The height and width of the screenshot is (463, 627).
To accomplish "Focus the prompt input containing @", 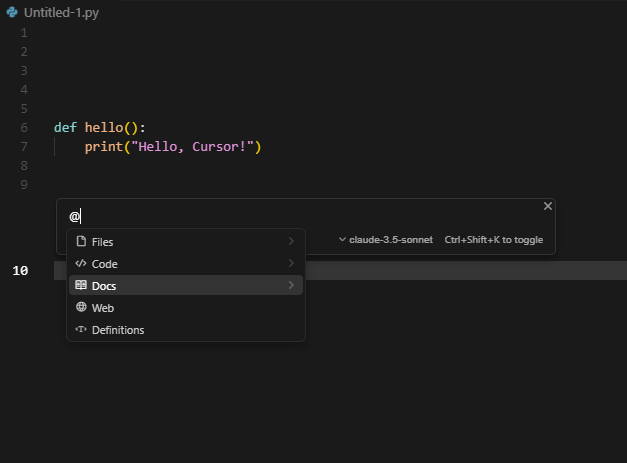I will 300,216.
